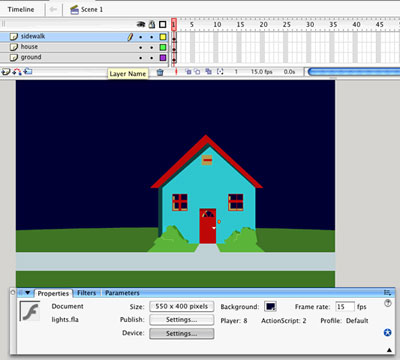The width and height of the screenshot is (400, 360).
Task: Click the playhead at frame 1
Action: (174, 25)
